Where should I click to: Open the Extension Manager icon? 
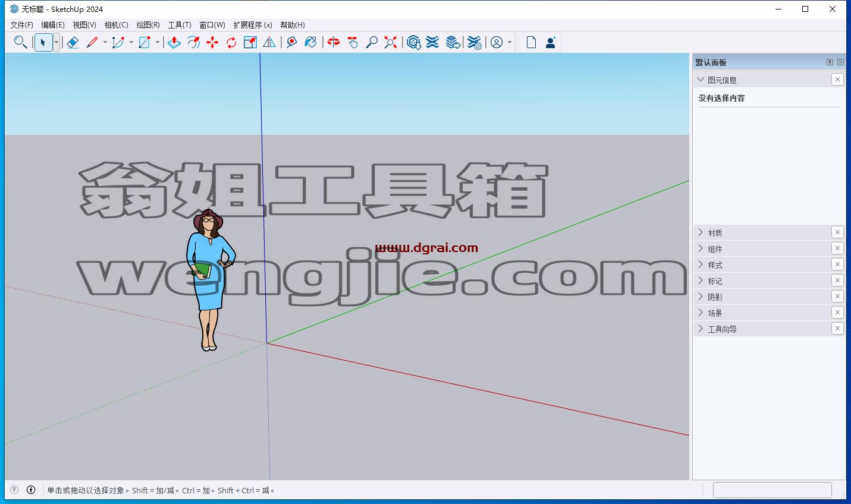(x=474, y=42)
